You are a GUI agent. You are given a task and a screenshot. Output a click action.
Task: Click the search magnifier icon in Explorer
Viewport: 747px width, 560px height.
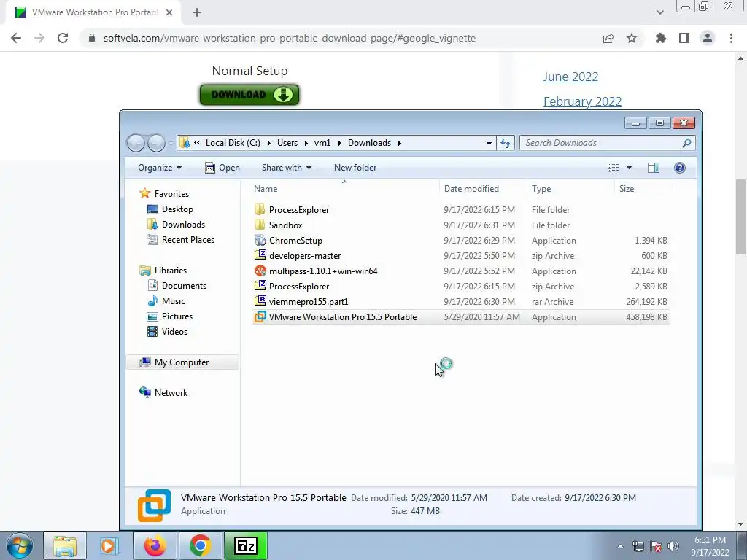686,143
